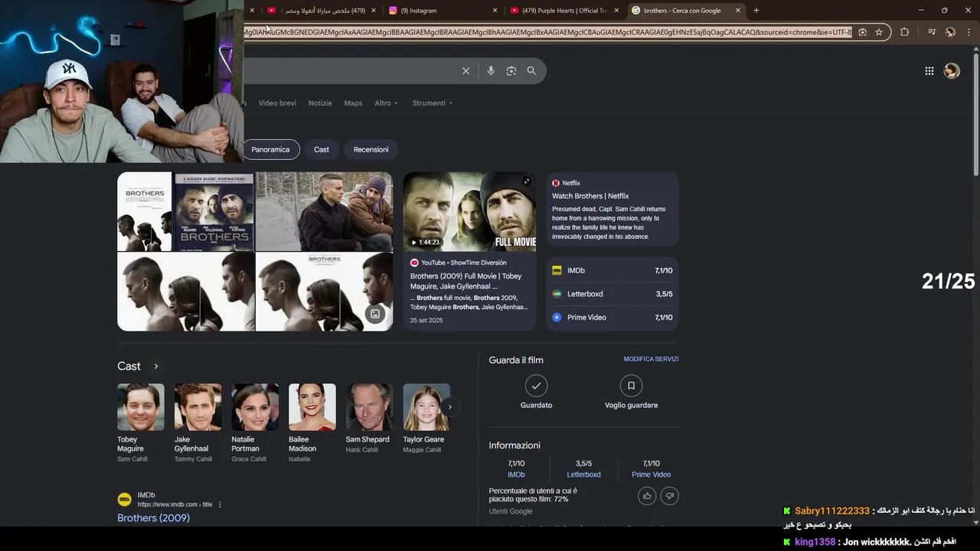Open Brothers (2009) Full Movie YouTube link

pos(465,281)
